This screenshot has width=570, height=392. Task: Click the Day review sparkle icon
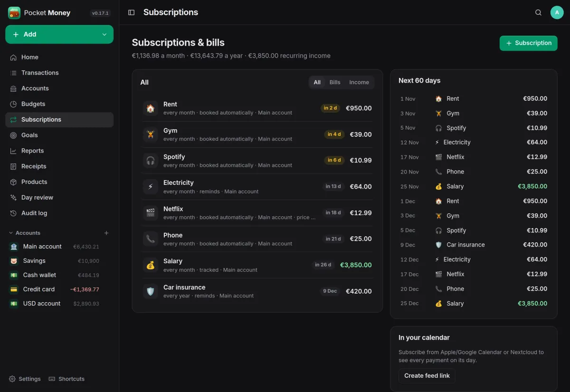[13, 198]
